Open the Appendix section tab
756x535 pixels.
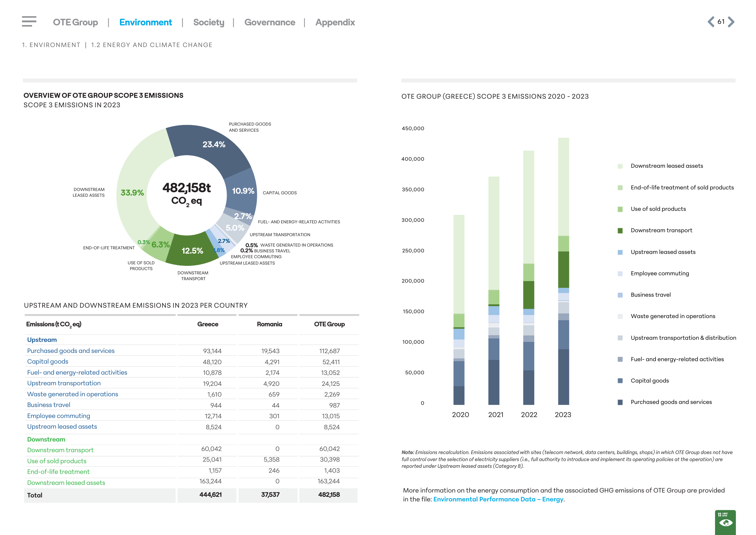click(335, 22)
